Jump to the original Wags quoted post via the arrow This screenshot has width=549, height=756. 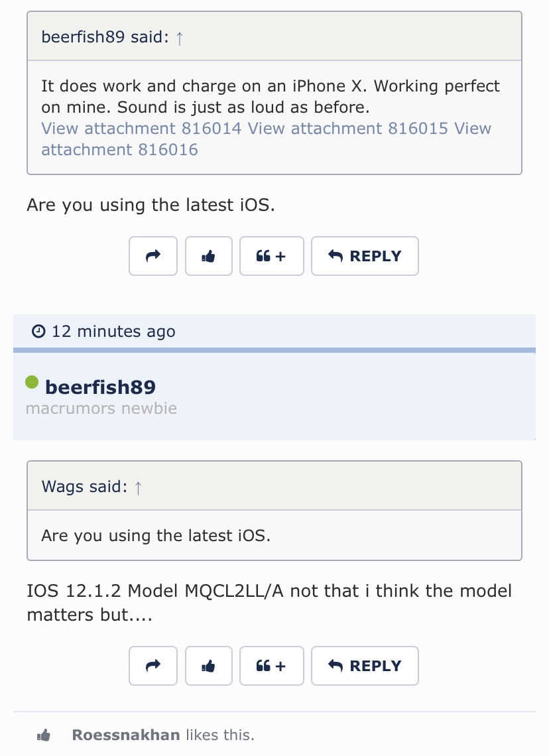tap(139, 487)
